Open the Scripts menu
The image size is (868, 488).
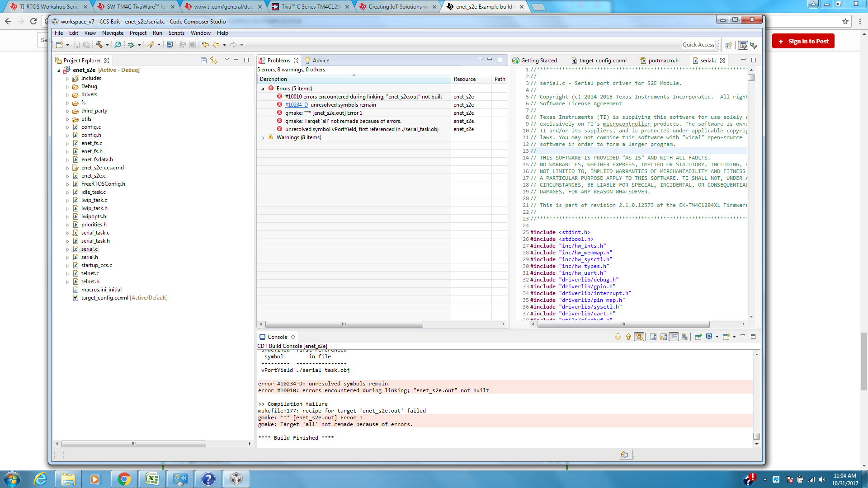pyautogui.click(x=176, y=33)
